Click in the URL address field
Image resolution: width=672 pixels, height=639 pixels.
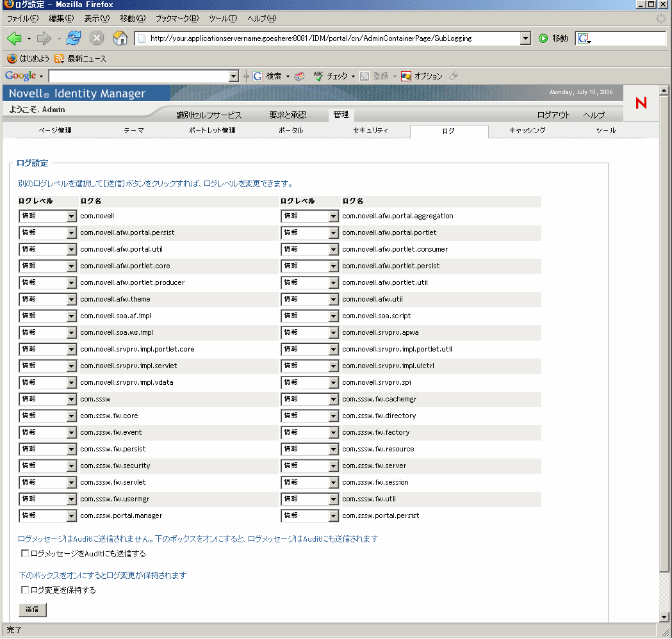coord(333,38)
